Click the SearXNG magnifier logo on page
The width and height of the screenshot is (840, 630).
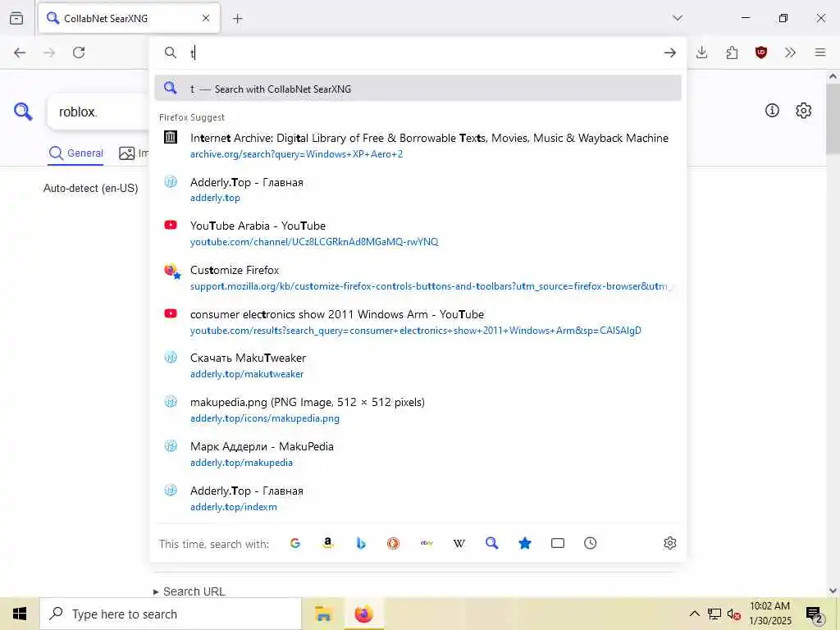(x=23, y=112)
